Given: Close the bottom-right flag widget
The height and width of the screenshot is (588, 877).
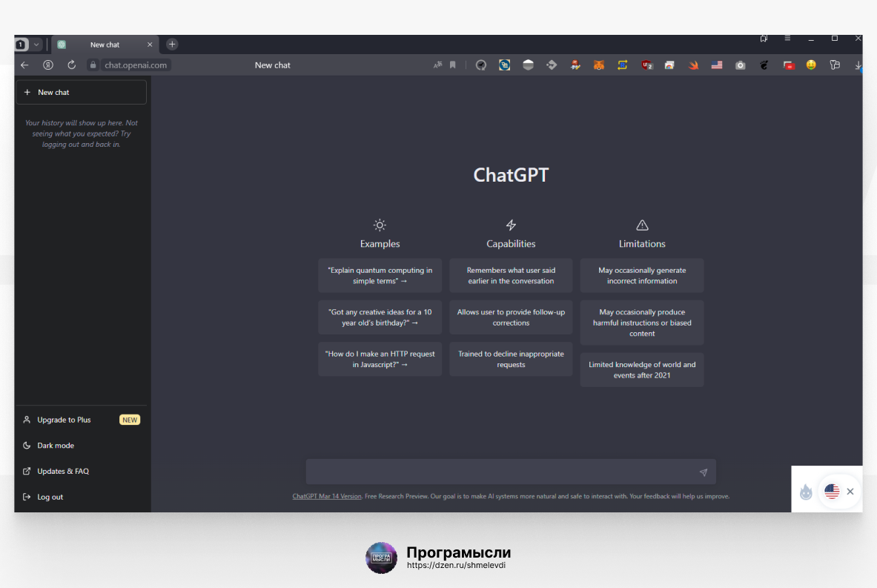Looking at the screenshot, I should pos(850,491).
